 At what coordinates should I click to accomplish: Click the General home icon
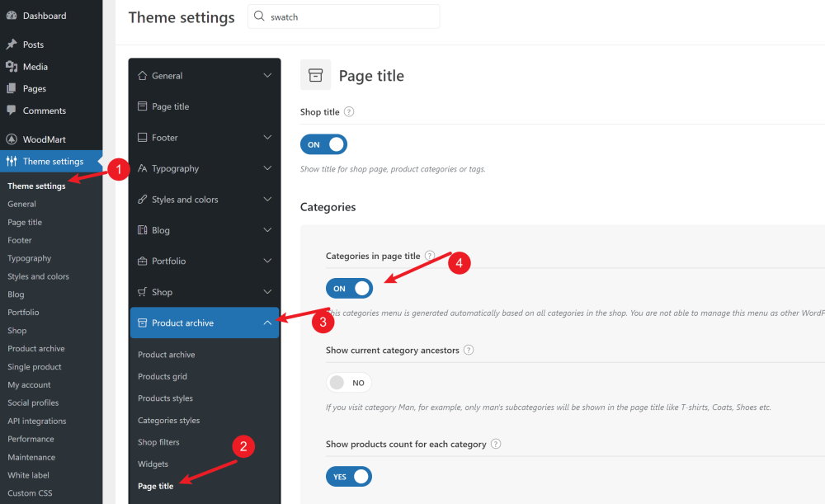coord(142,76)
